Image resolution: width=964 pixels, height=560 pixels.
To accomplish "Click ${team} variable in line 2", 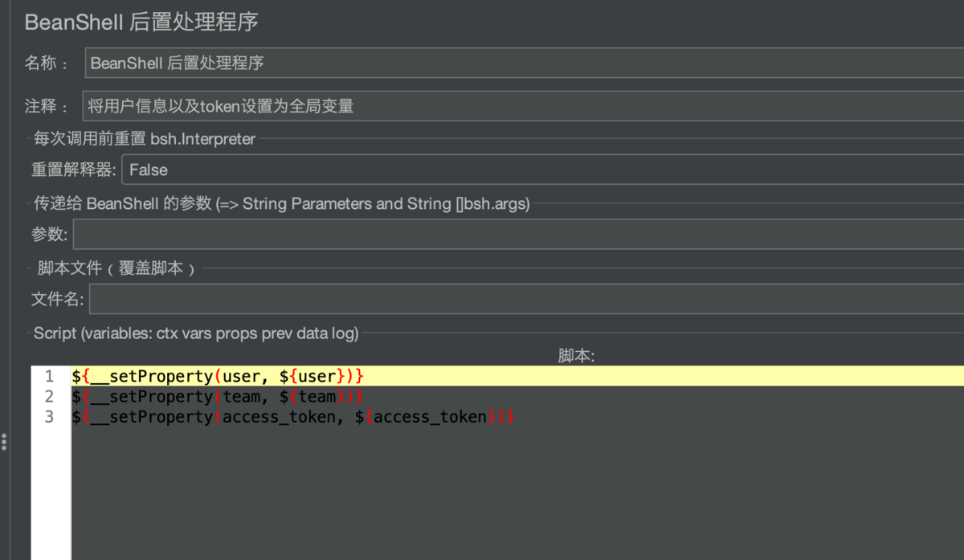I will point(313,396).
